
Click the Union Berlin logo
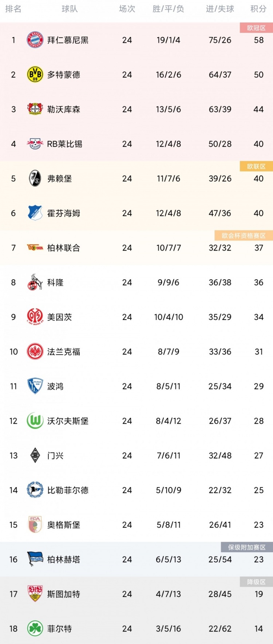pyautogui.click(x=35, y=248)
